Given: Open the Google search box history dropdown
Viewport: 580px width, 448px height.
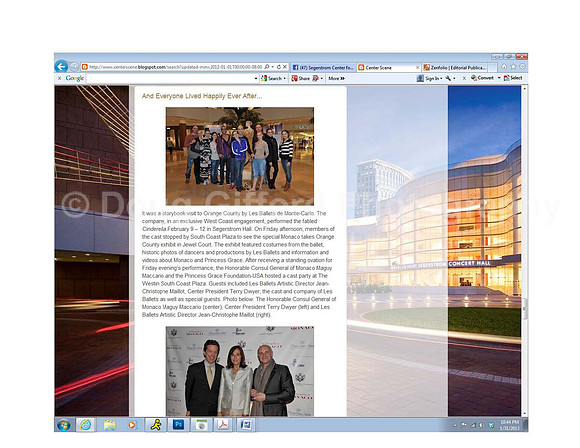Looking at the screenshot, I should coord(256,78).
